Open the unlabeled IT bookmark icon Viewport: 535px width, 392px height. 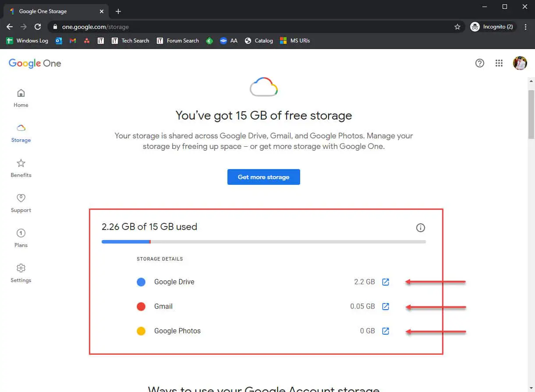click(101, 41)
